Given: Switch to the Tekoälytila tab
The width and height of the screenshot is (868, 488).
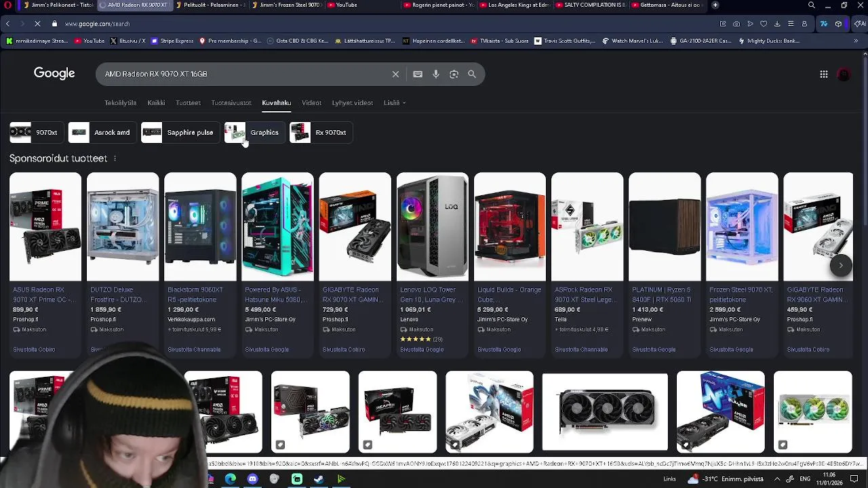Looking at the screenshot, I should click(120, 103).
